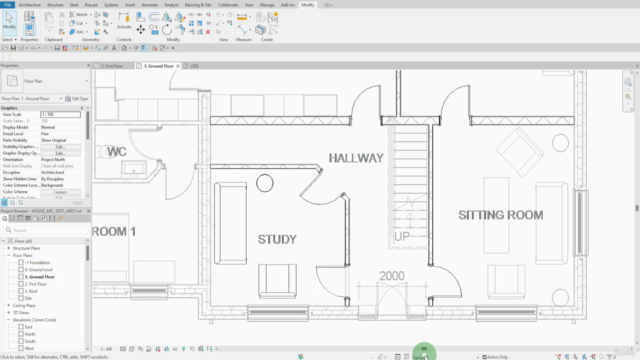Click the Project Browser Search field
The width and height of the screenshot is (640, 360).
click(x=45, y=230)
